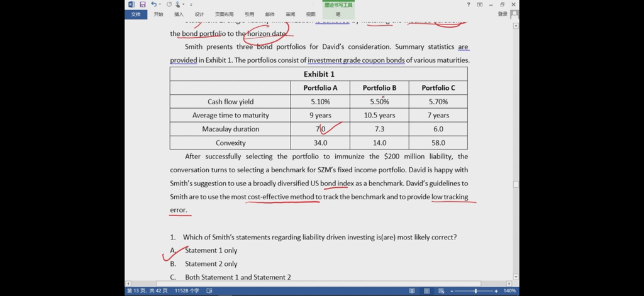Click zoom out minus button
Screen dimensions: 644x296
[452, 291]
